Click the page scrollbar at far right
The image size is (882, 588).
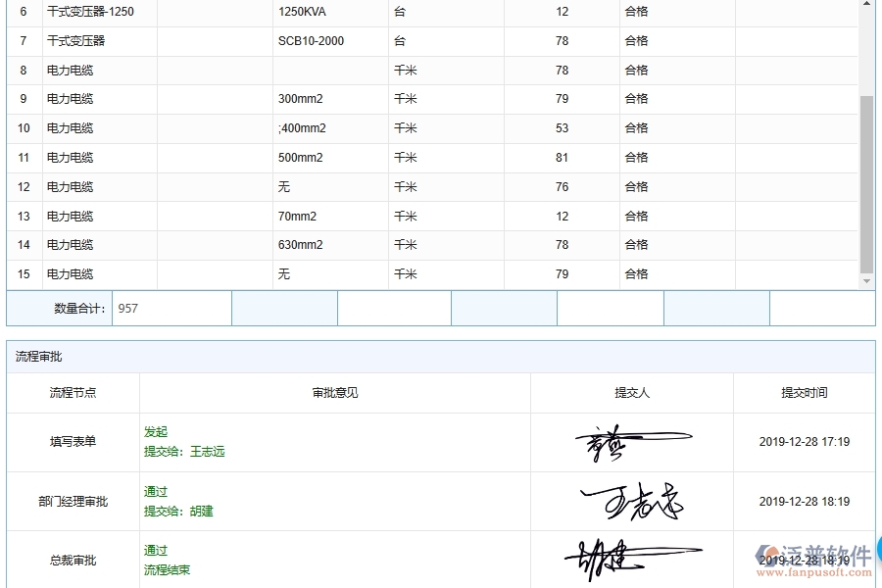point(877,294)
